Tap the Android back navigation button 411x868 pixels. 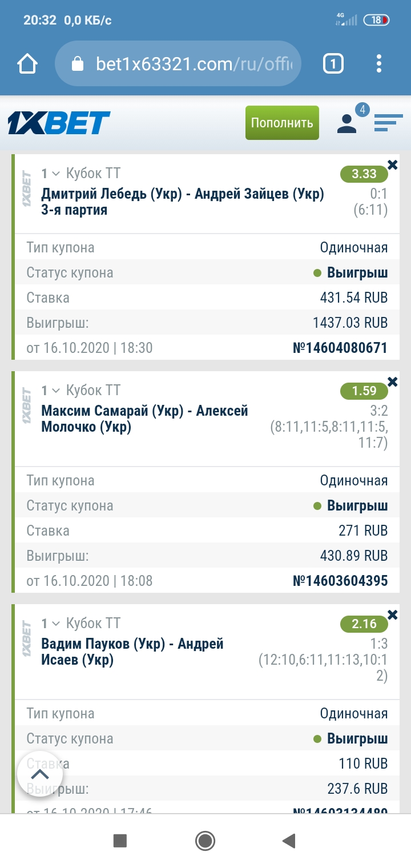[289, 841]
